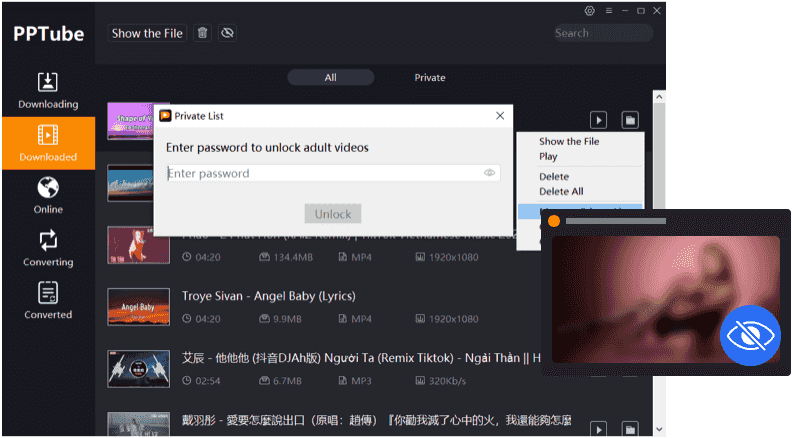
Task: Choose Show the File in context menu
Action: 569,141
